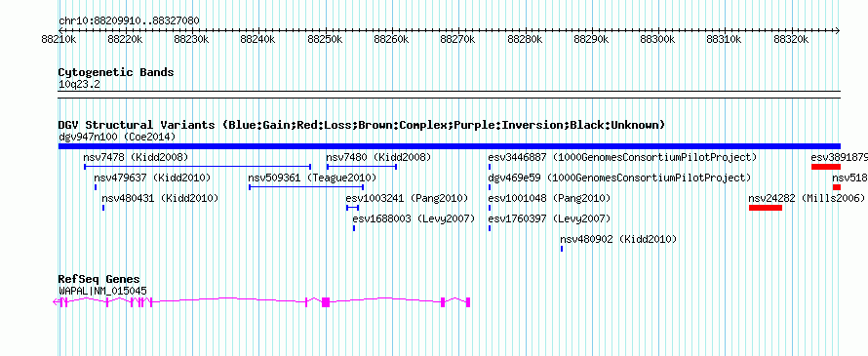Click red loss bar under esv3891879
This screenshot has height=356, width=868.
pyautogui.click(x=826, y=167)
